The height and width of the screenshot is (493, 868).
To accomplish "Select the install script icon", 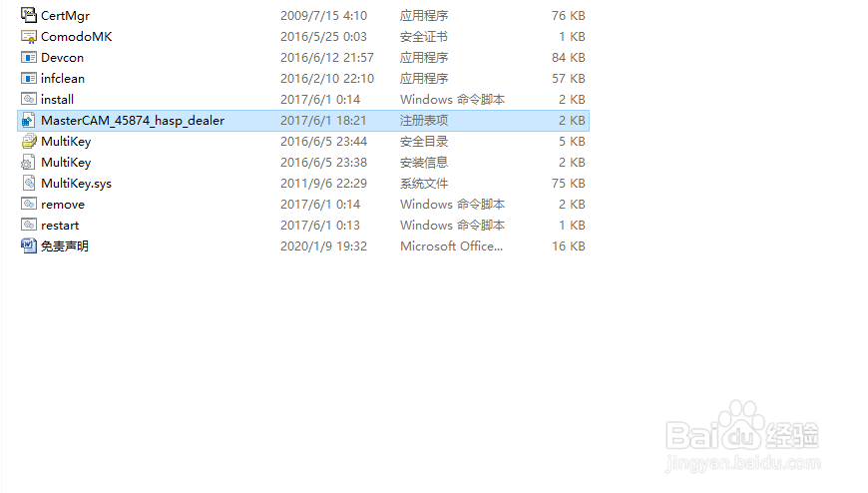I will click(x=29, y=99).
